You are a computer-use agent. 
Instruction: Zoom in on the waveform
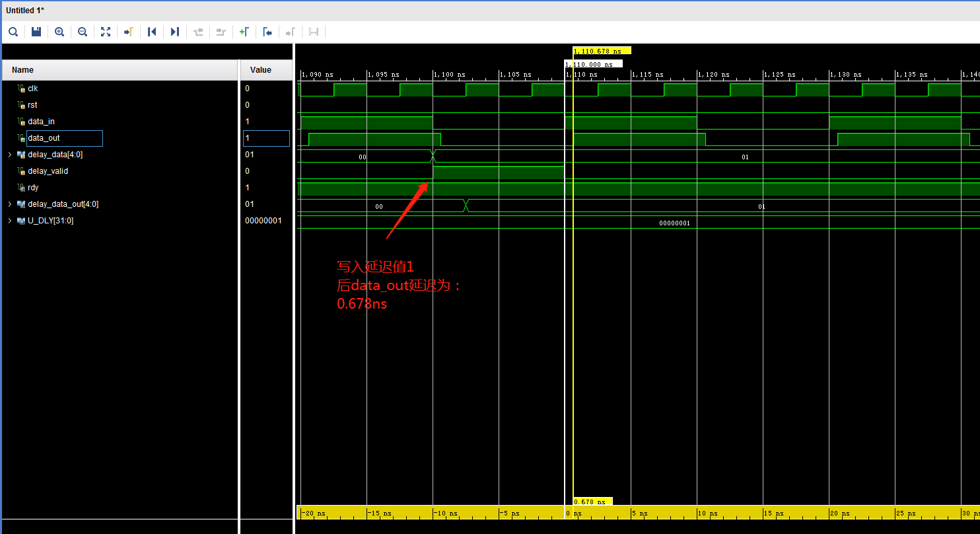(59, 32)
